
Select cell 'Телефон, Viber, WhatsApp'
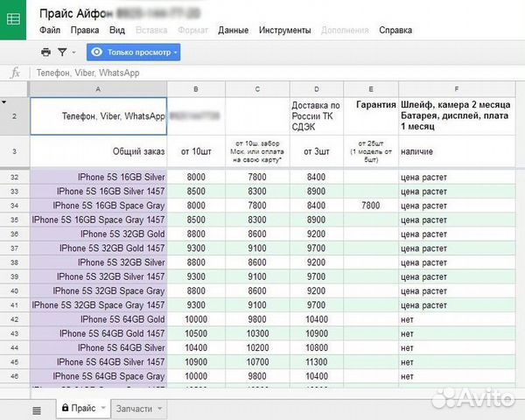point(98,116)
